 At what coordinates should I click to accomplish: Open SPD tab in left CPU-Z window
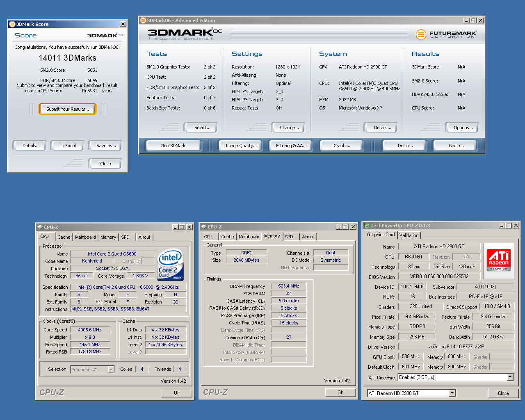point(126,237)
